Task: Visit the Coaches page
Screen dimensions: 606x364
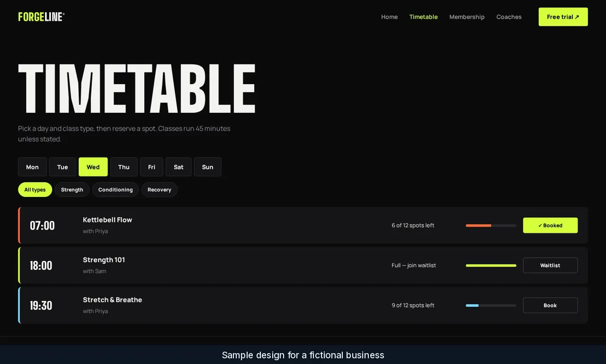Action: click(509, 17)
